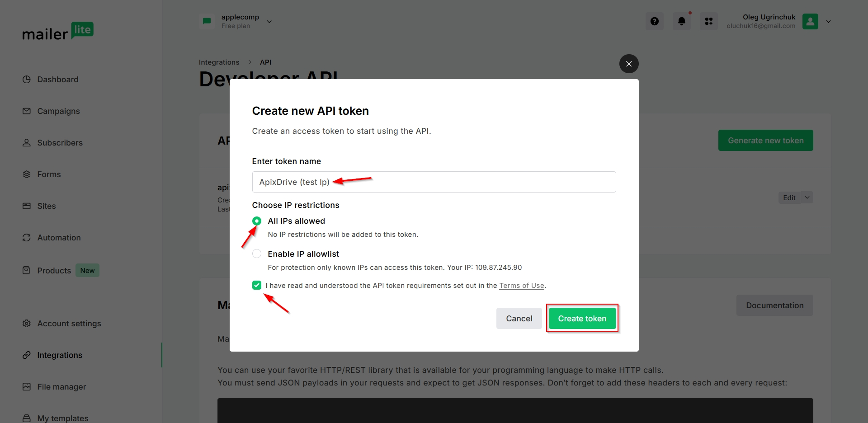This screenshot has height=423, width=868.
Task: Open the help question mark icon
Action: (x=655, y=21)
